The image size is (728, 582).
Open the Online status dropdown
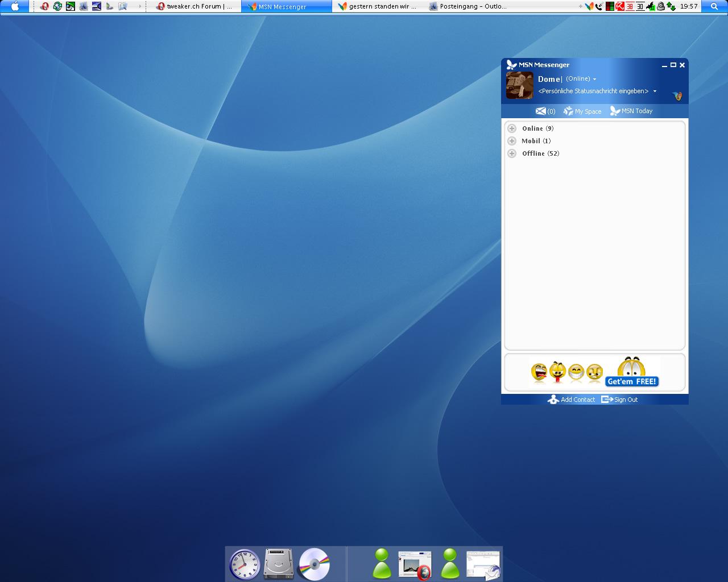click(x=594, y=79)
